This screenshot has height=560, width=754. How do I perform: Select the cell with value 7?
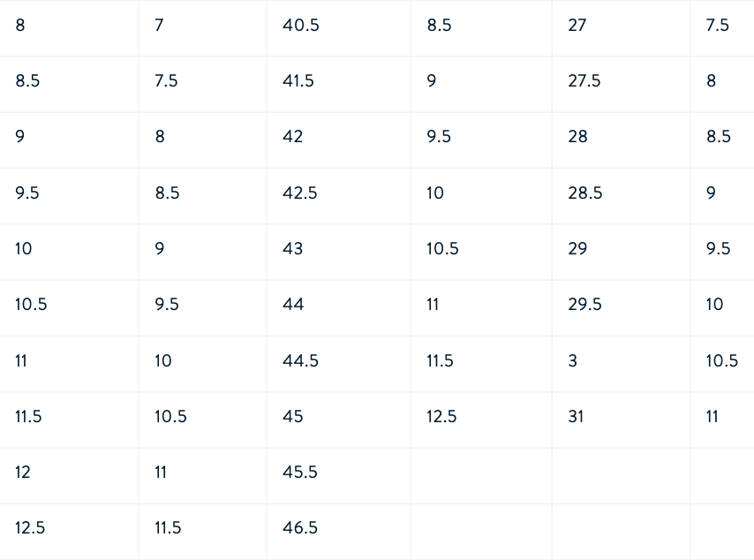[202, 28]
